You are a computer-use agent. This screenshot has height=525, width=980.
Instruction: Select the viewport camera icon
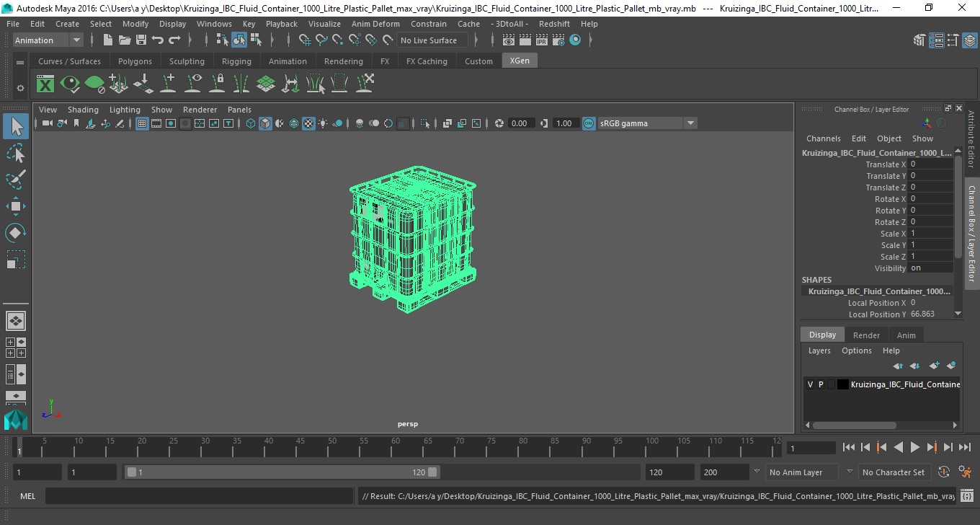tap(47, 123)
